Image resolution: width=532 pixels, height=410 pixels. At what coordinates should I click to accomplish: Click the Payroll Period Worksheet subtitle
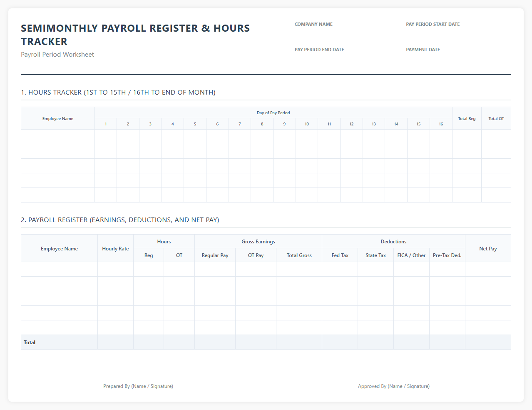[x=57, y=55]
